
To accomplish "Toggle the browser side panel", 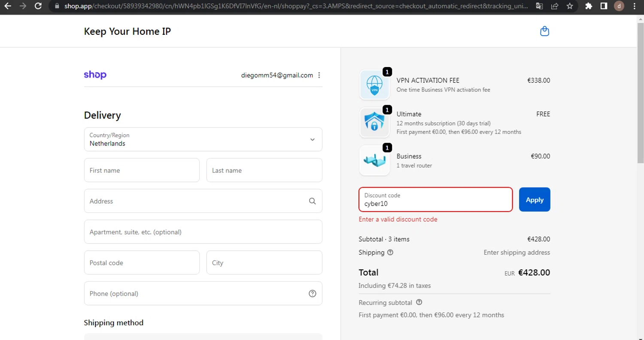I will click(x=604, y=6).
